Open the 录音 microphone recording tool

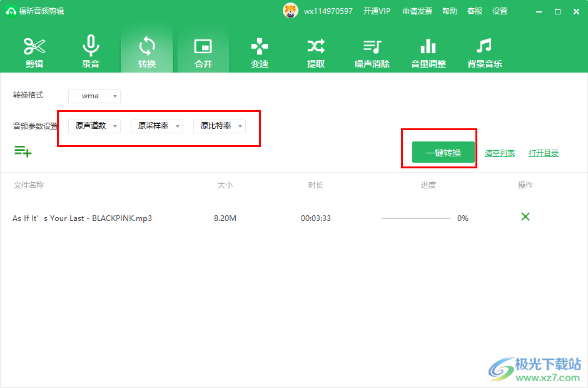[91, 52]
